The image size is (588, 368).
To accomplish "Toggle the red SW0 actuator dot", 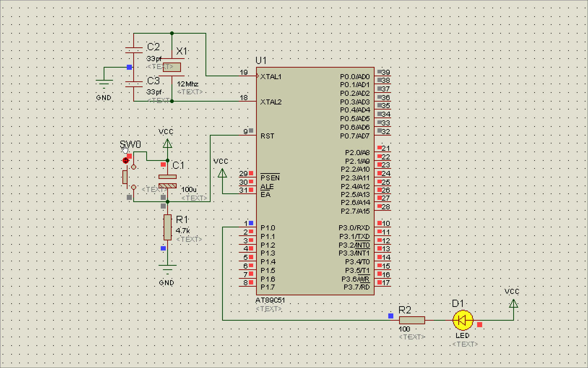I will pos(125,160).
